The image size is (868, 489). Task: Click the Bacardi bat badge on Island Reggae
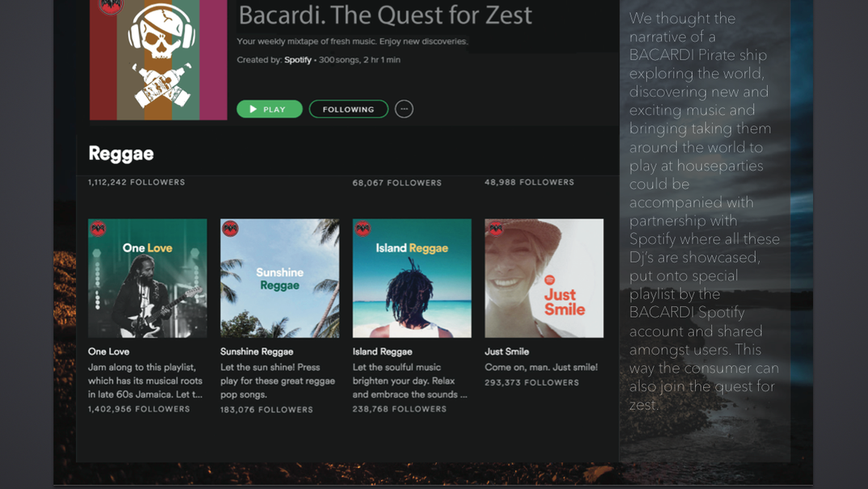pyautogui.click(x=363, y=229)
